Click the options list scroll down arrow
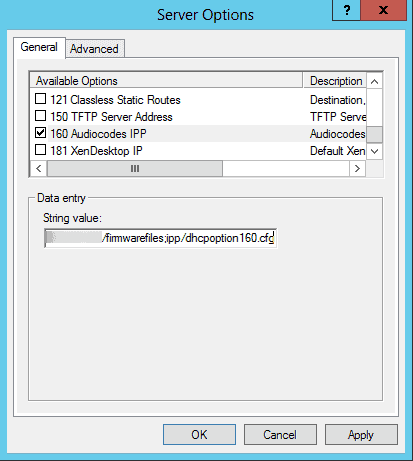413x461 pixels. tap(374, 151)
